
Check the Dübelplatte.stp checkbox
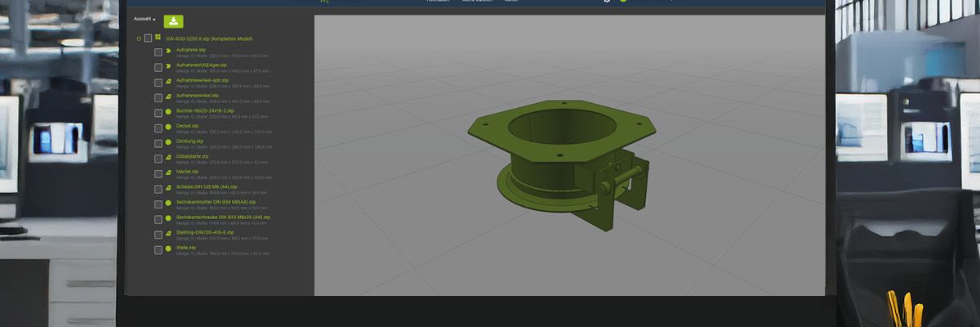click(158, 159)
